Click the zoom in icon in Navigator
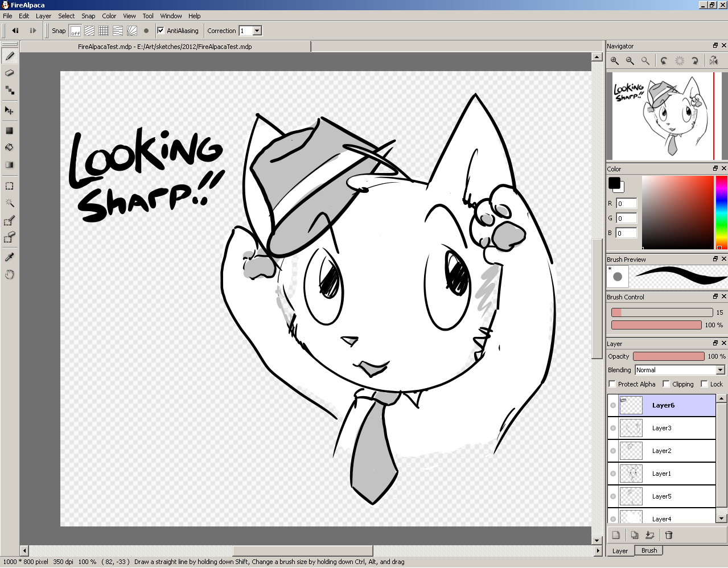 (x=615, y=61)
